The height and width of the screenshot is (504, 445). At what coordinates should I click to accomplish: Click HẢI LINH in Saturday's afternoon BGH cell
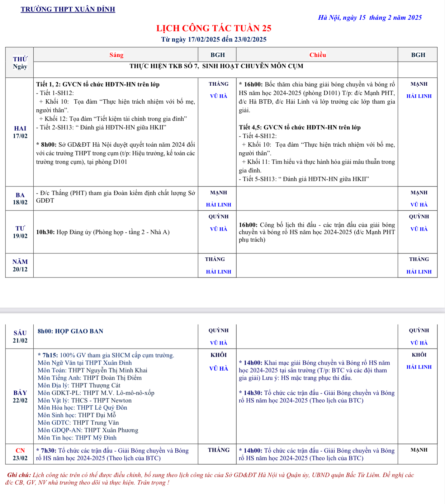point(419,367)
